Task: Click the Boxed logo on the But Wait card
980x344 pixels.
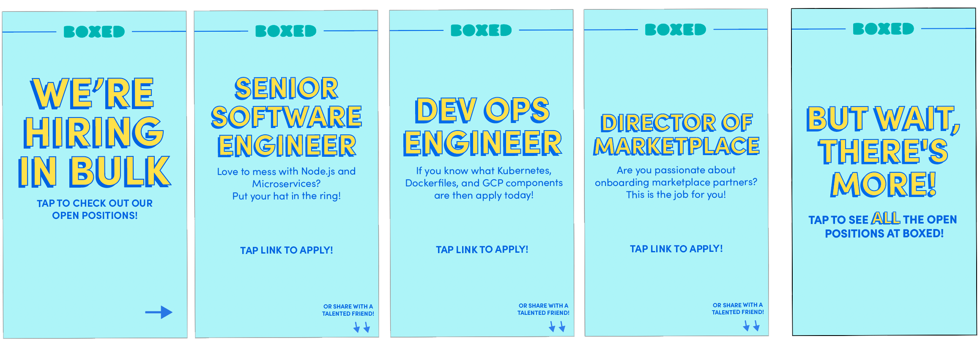Action: [x=884, y=29]
